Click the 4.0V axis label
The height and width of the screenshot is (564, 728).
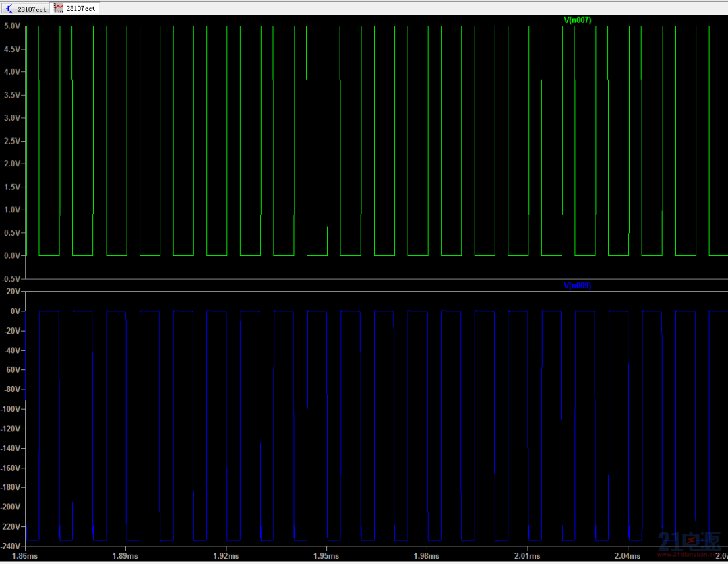(x=11, y=72)
